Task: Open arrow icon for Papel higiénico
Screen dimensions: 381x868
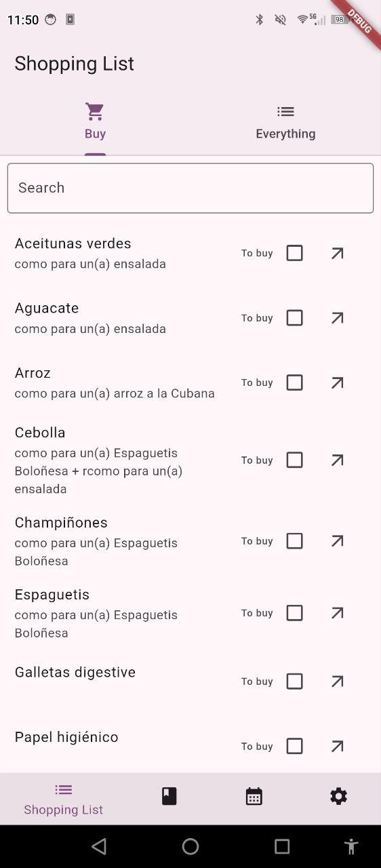Action: click(x=337, y=746)
